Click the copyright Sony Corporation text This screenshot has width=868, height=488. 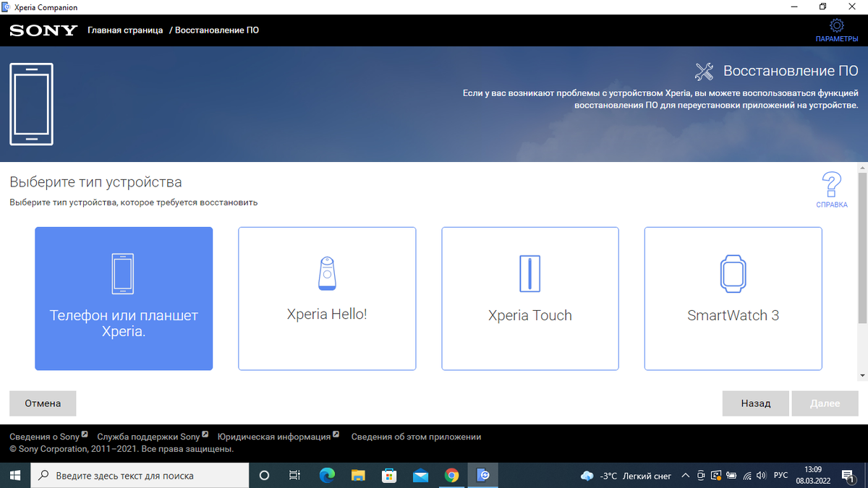click(122, 449)
